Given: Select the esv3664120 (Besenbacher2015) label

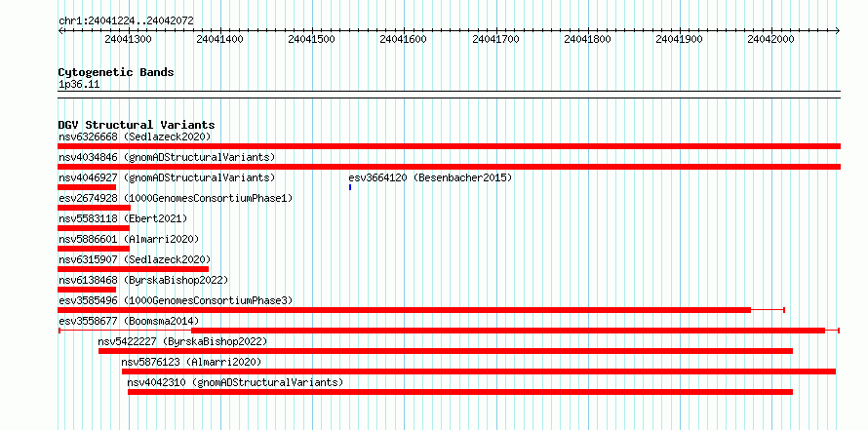Looking at the screenshot, I should [431, 177].
